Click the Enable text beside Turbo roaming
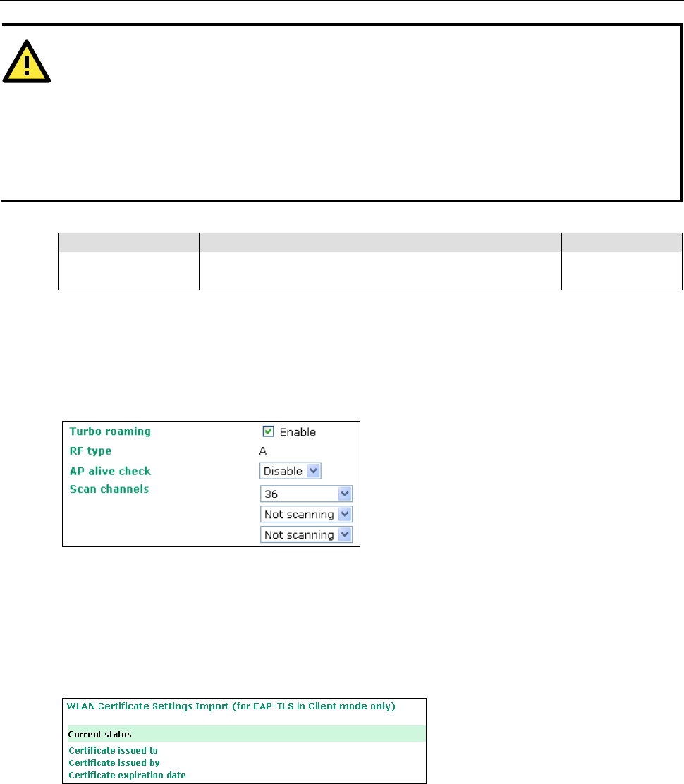 [x=298, y=432]
